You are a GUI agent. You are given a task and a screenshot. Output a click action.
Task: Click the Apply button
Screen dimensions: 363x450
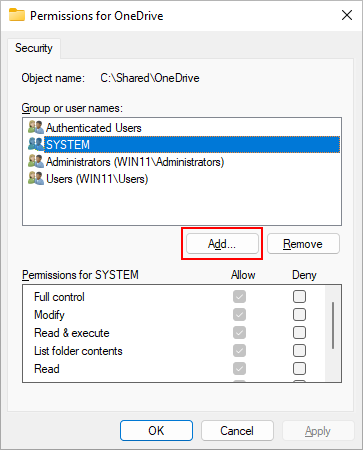tap(318, 431)
